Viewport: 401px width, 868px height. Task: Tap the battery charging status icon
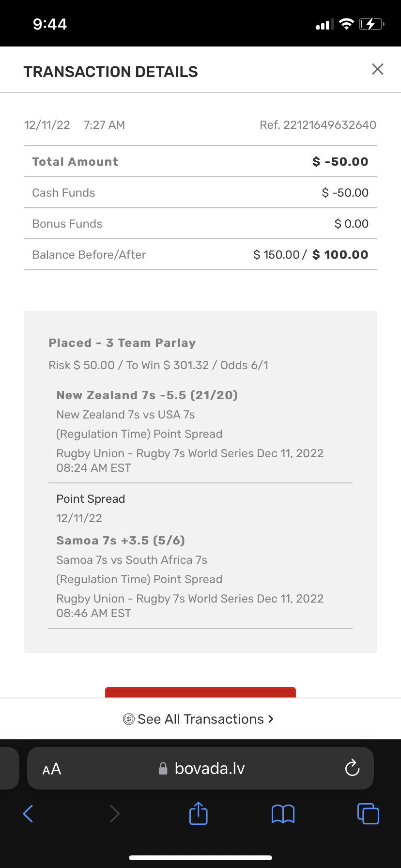click(x=371, y=24)
